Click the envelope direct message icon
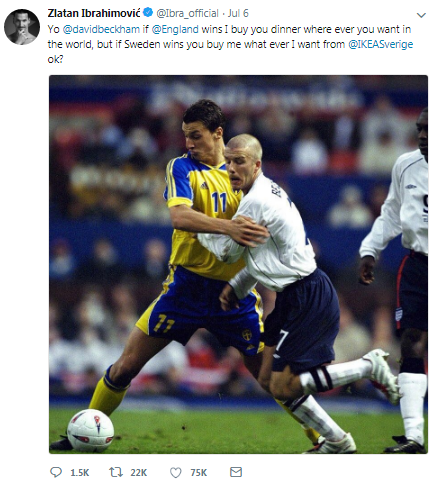 [236, 472]
